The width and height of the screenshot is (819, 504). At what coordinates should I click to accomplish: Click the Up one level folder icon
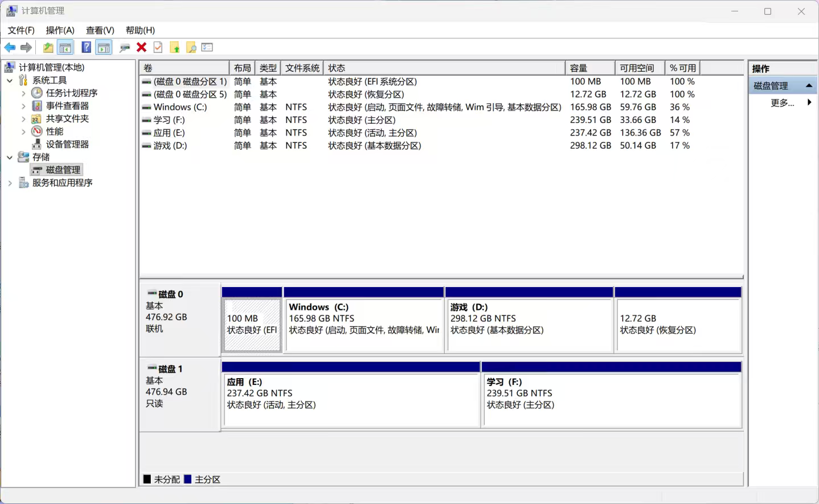(x=48, y=48)
